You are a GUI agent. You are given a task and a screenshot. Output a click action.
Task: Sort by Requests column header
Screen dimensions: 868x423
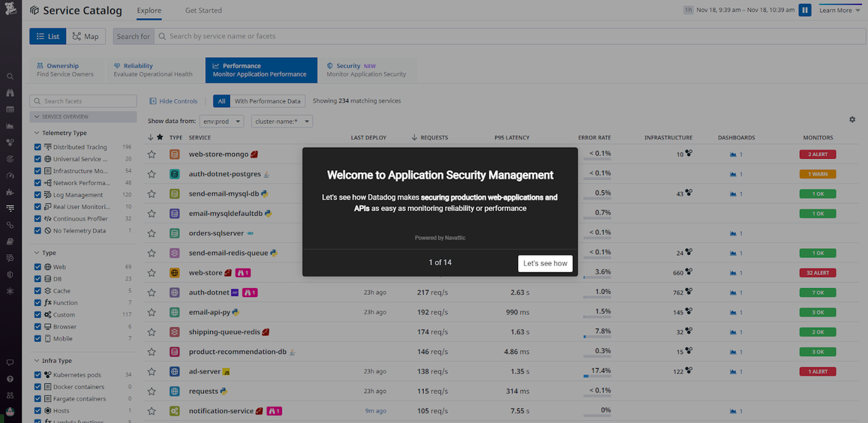pos(430,137)
